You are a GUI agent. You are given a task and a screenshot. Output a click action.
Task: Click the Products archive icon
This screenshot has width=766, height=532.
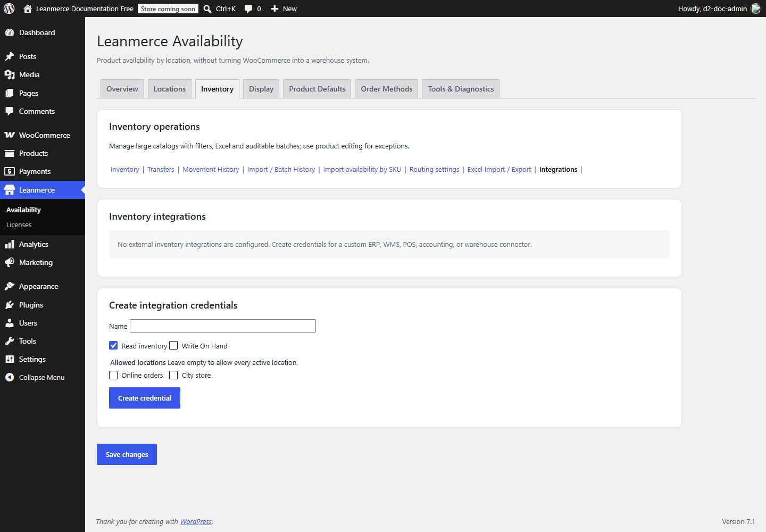[10, 153]
